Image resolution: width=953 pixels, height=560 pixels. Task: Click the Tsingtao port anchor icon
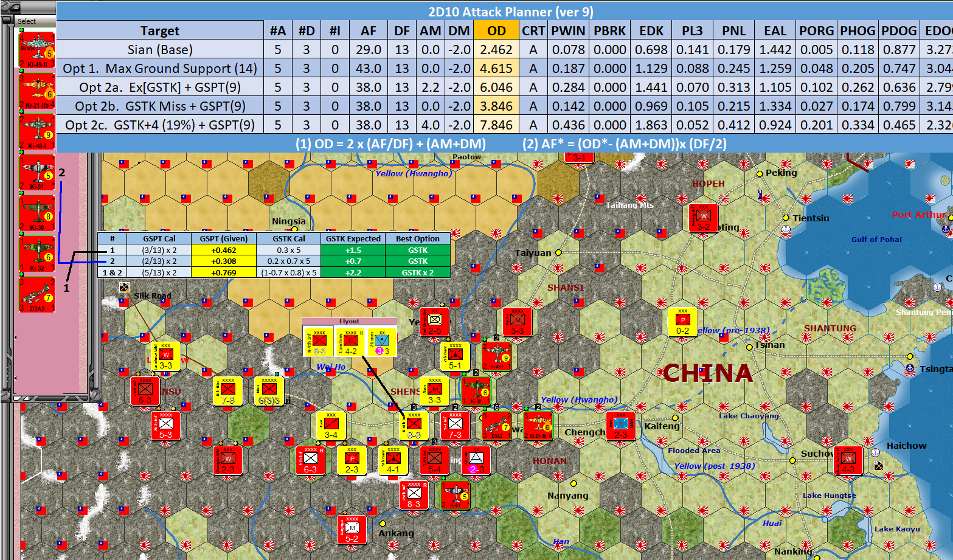click(910, 368)
